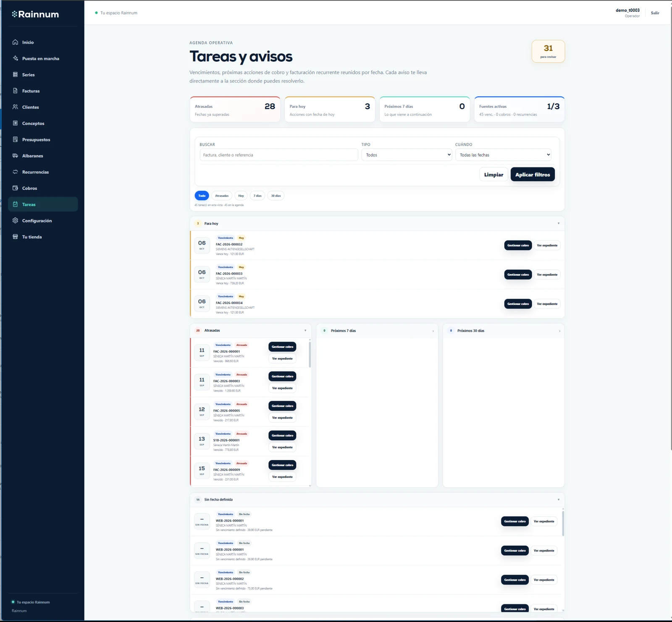Click the Series sidebar icon

(x=15, y=75)
